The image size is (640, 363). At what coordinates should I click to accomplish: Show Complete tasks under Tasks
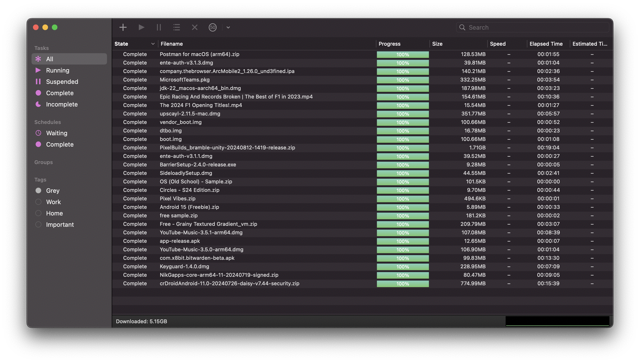[69, 93]
